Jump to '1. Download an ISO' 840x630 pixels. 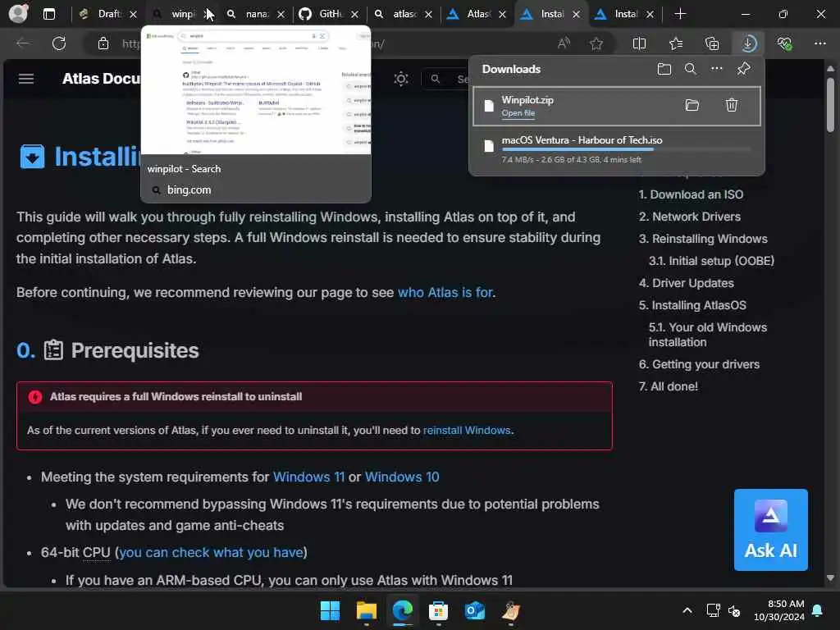click(x=691, y=194)
